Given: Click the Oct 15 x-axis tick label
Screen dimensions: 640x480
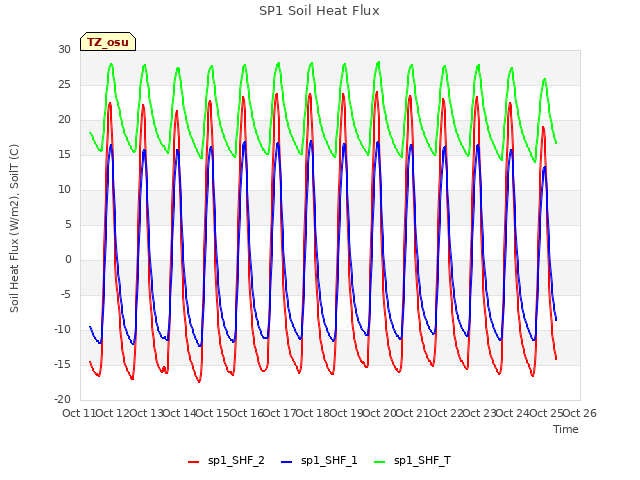Looking at the screenshot, I should pos(213,413).
